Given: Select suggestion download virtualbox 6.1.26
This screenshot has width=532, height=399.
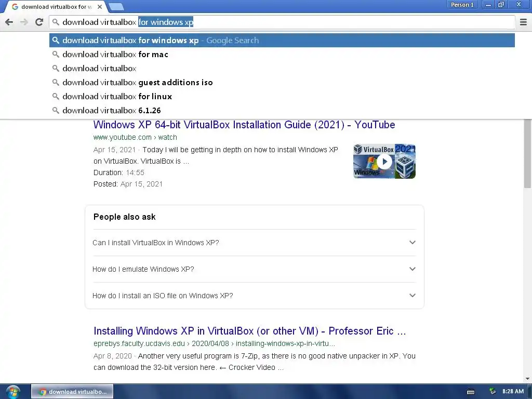Looking at the screenshot, I should click(282, 110).
